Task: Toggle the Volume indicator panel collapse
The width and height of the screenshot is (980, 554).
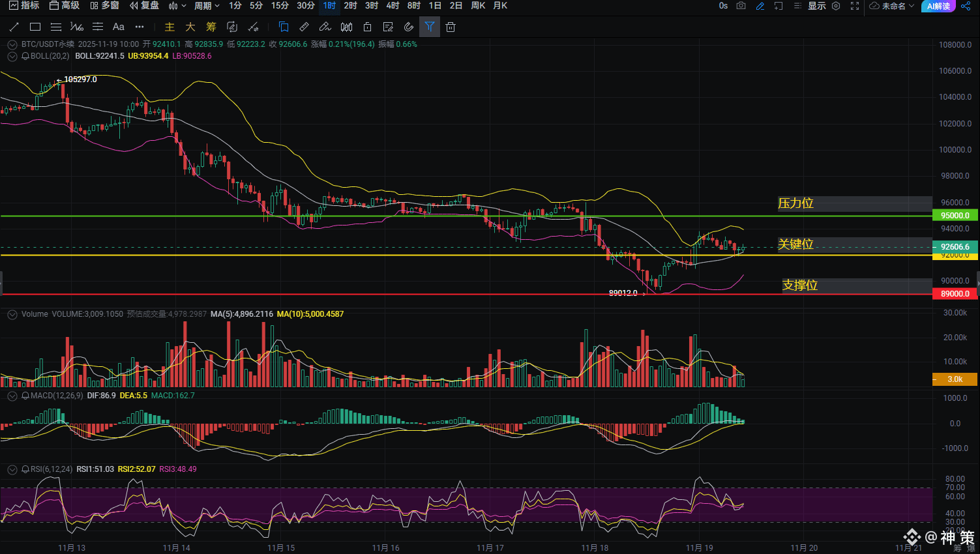Action: [x=12, y=314]
